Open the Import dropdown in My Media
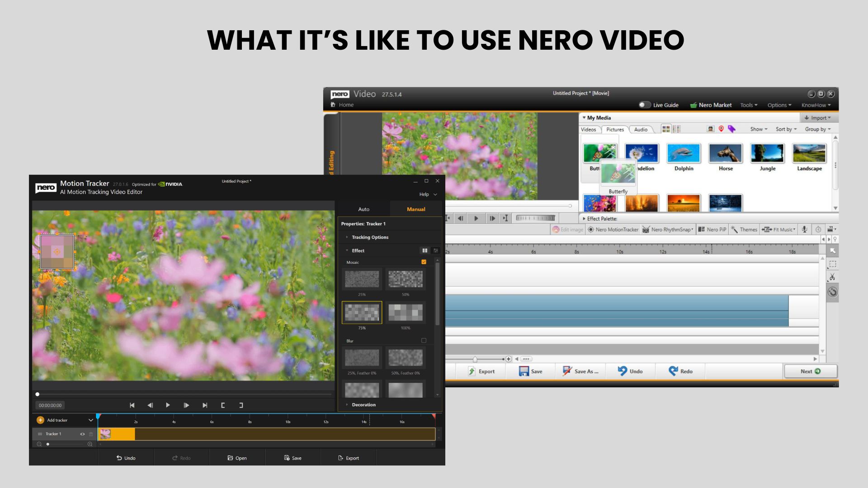Image resolution: width=868 pixels, height=488 pixels. coord(819,118)
